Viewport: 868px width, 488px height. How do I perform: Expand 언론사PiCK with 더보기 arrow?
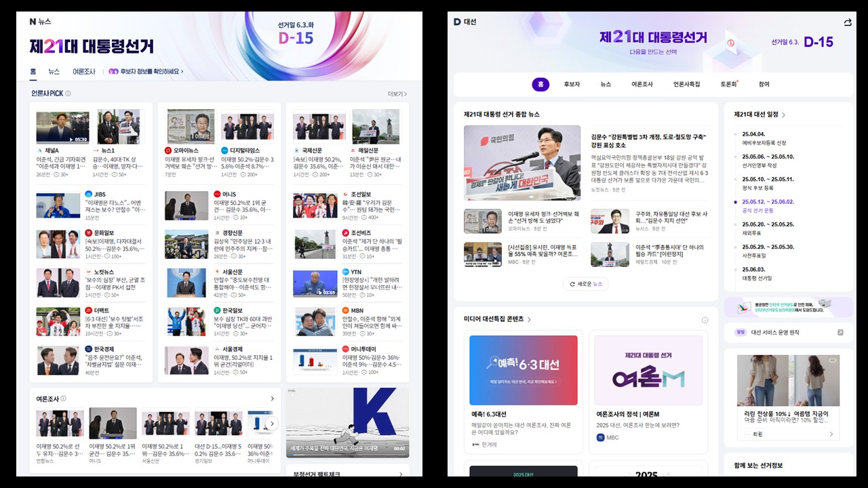tap(397, 94)
